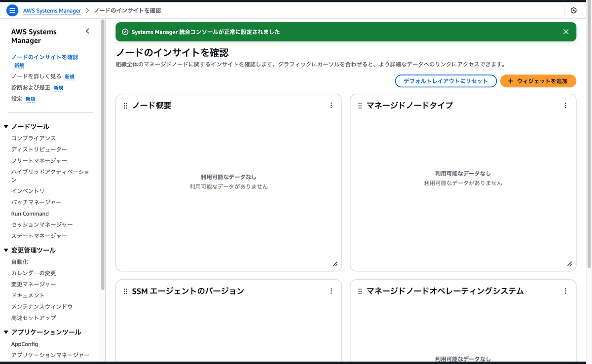Click the sidebar vertical scrollbar
592x364 pixels.
click(x=103, y=154)
